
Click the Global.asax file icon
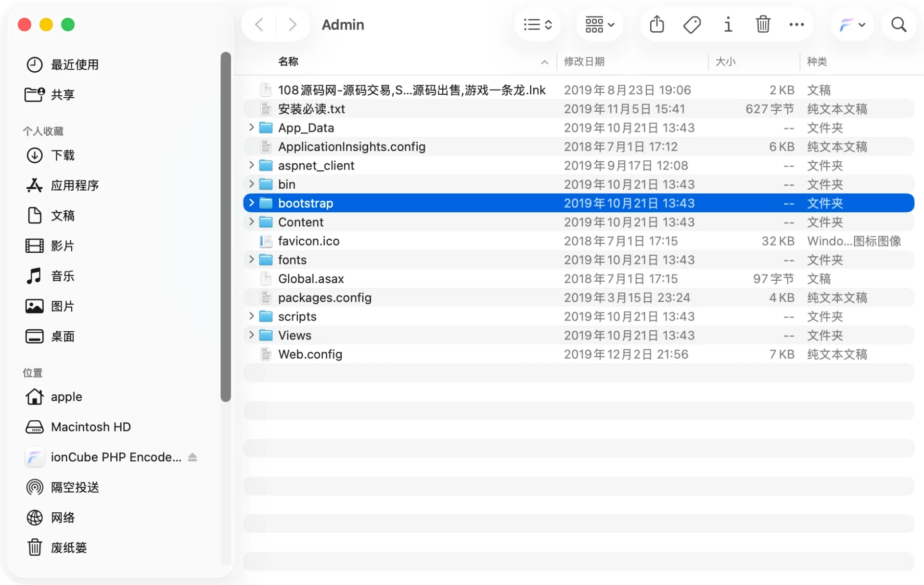[x=266, y=279]
